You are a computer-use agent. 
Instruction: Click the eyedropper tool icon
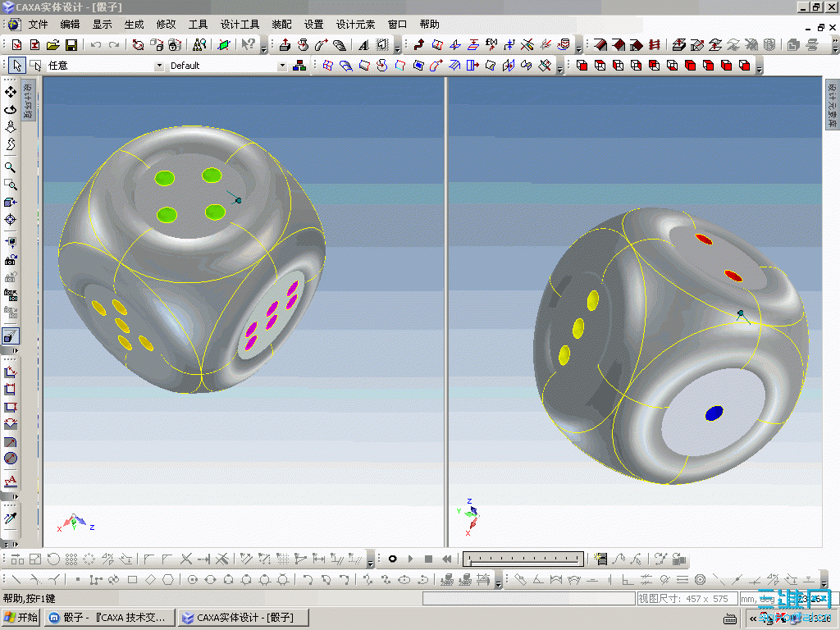[x=10, y=518]
